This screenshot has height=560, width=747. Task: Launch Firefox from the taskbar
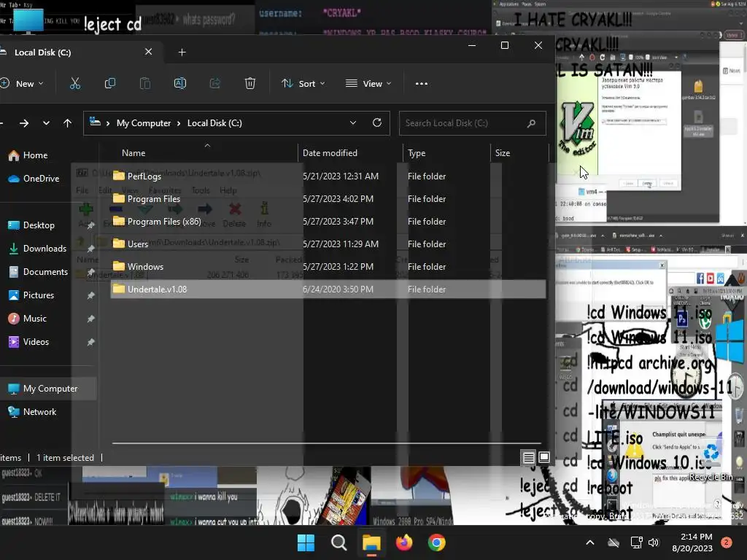click(404, 542)
